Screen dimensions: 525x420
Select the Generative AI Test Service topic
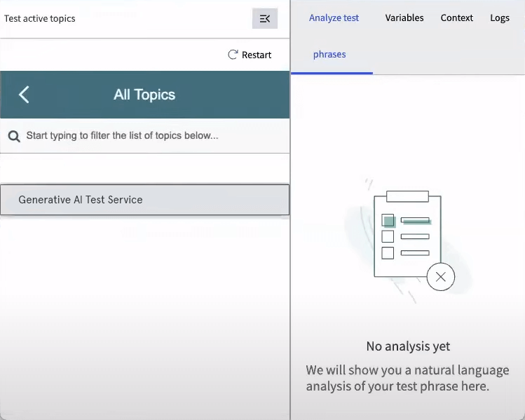click(x=144, y=200)
